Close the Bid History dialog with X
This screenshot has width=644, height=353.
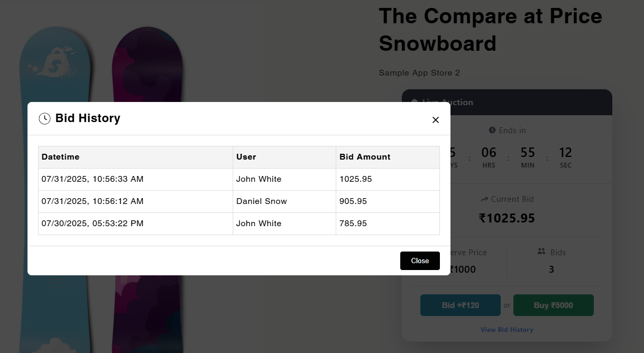436,120
